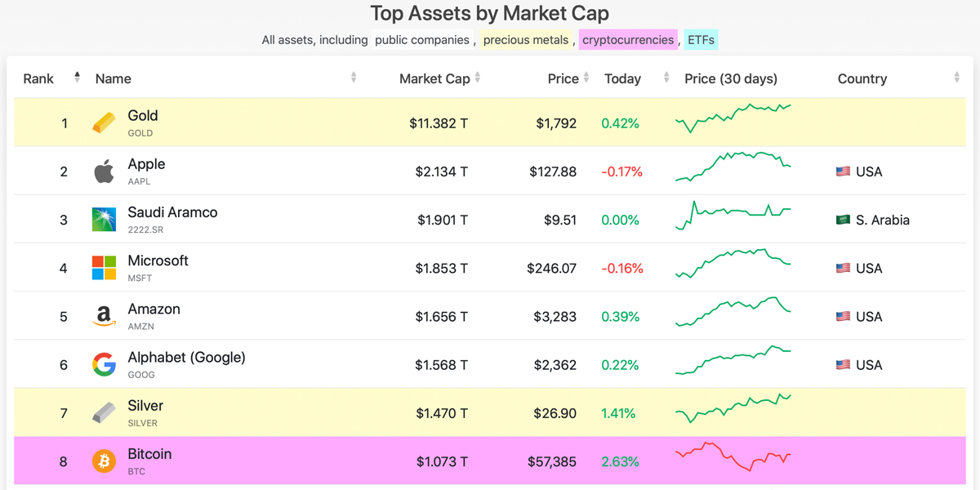Click the Price (30 days) column header
This screenshot has width=980, height=490.
731,78
